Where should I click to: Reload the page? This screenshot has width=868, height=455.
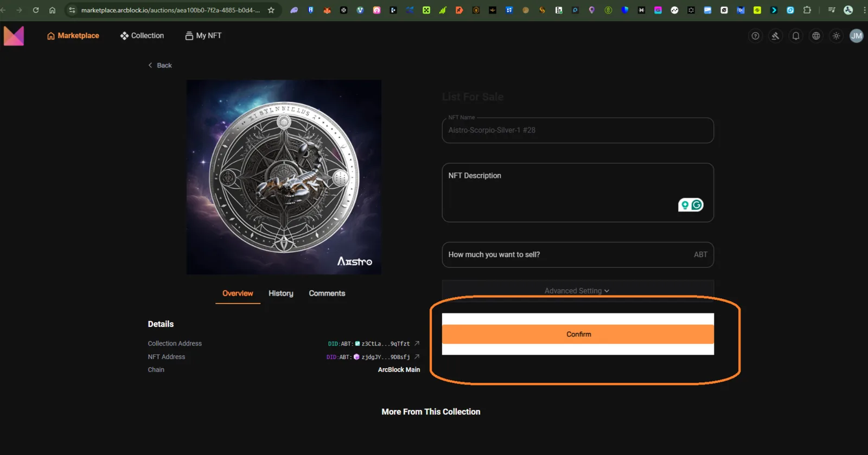click(x=36, y=10)
